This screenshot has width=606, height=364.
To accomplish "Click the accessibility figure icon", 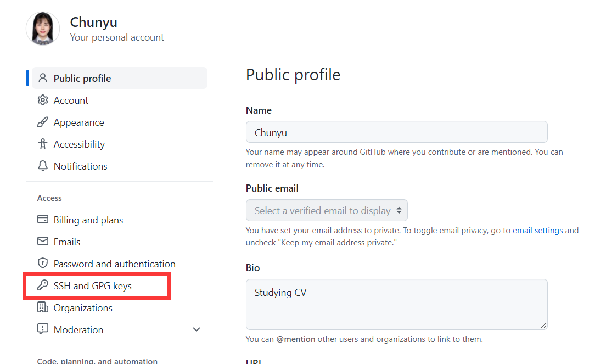I will tap(42, 144).
